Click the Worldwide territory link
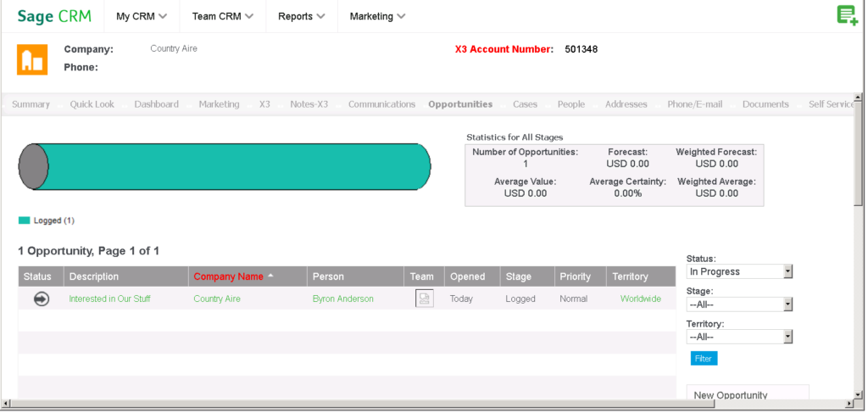Viewport: 868px width, 413px height. tap(641, 299)
